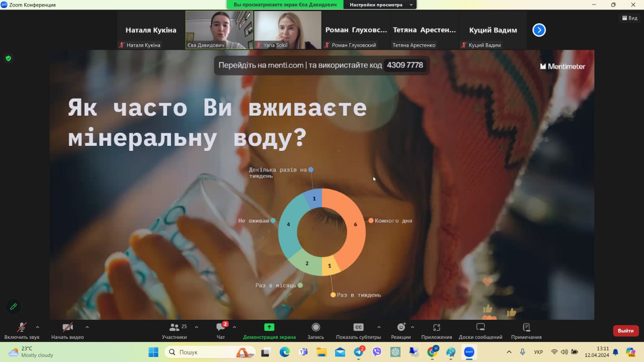This screenshot has width=644, height=362.
Task: Open the Windows notification bell
Action: tap(615, 352)
